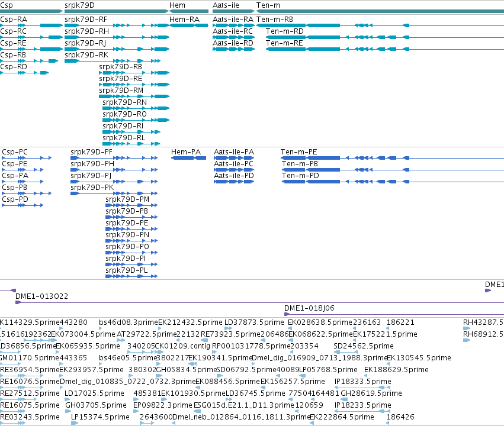
Task: Click the LD37873.5prime EST label
Action: (254, 322)
